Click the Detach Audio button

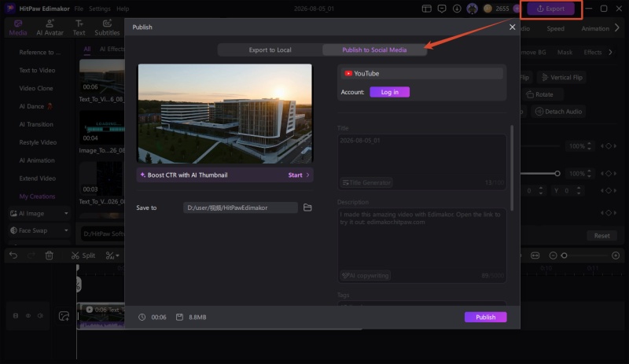(x=559, y=112)
